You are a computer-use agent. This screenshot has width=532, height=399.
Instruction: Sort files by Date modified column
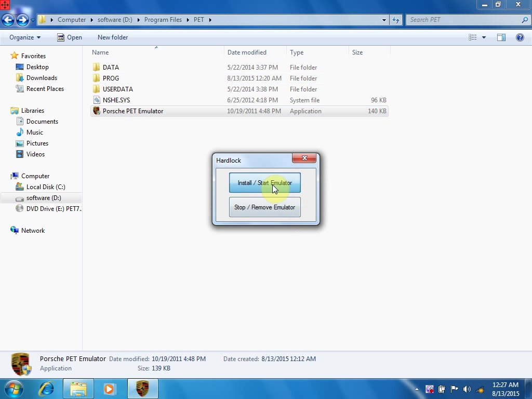247,52
